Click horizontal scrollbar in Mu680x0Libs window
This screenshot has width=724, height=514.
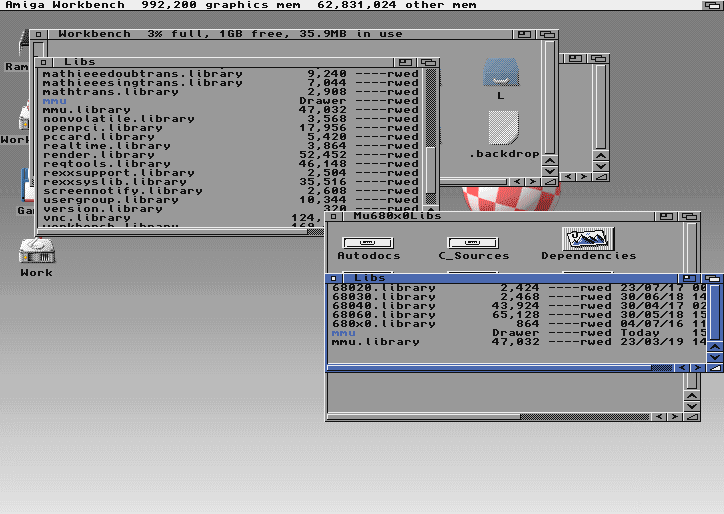click(x=489, y=417)
